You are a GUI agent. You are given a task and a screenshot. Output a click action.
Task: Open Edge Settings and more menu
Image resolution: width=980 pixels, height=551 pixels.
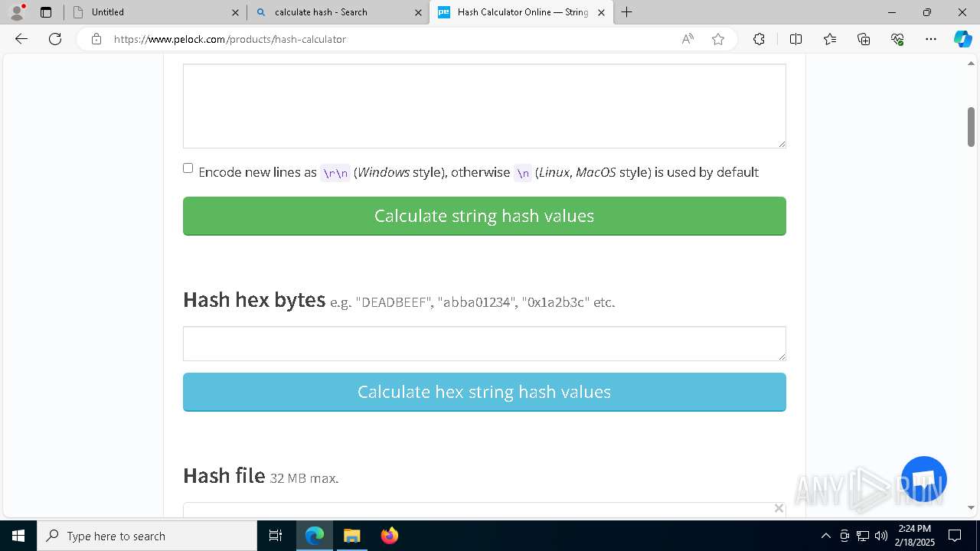pos(931,39)
